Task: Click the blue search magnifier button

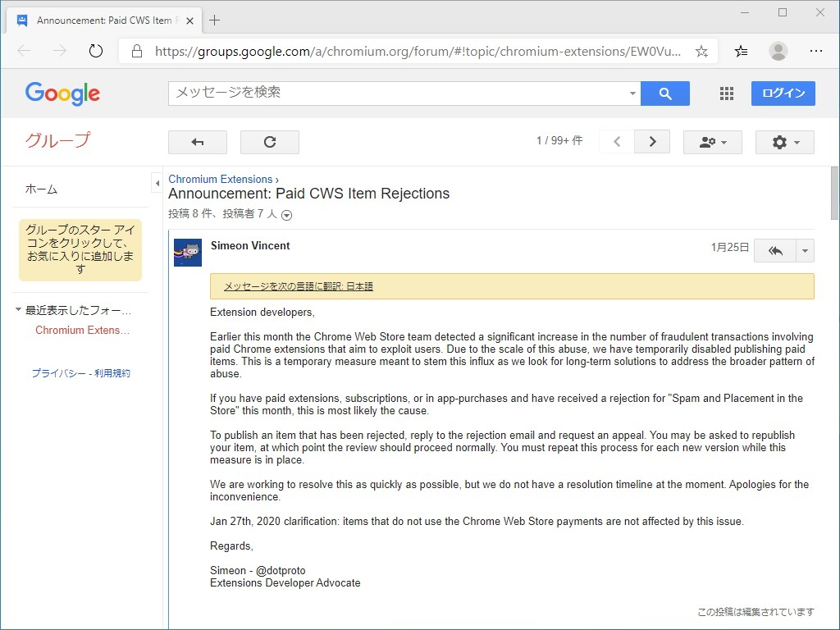Action: (x=664, y=93)
